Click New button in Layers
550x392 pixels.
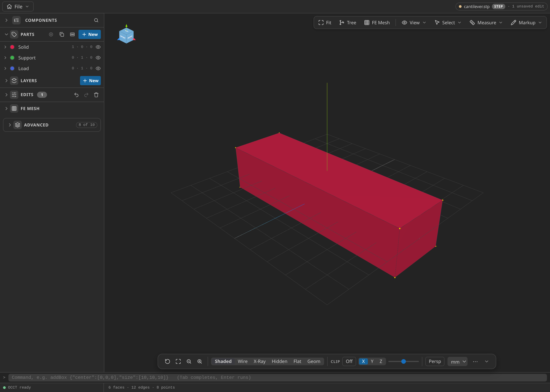[x=90, y=81]
